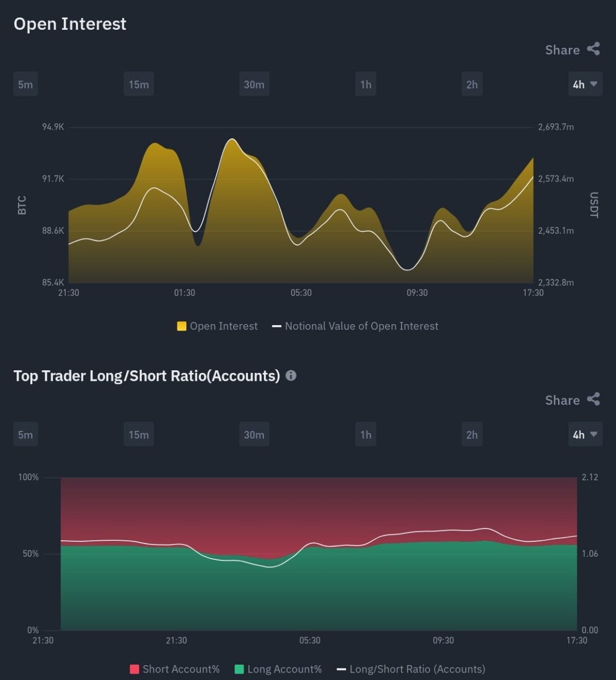Switch Open Interest chart to 15m interval
This screenshot has height=680, width=616.
click(138, 84)
